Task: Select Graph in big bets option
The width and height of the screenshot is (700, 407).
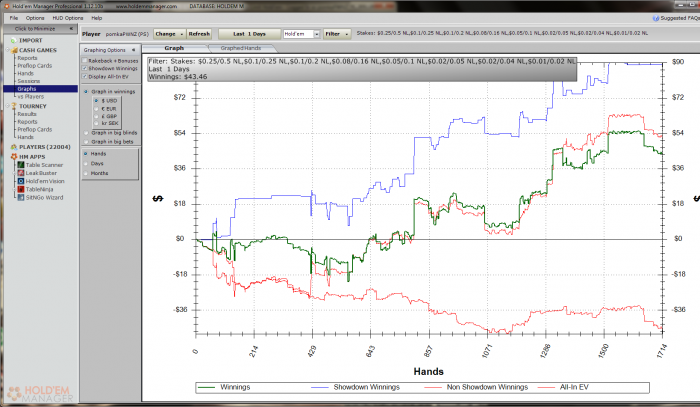Action: (86, 141)
